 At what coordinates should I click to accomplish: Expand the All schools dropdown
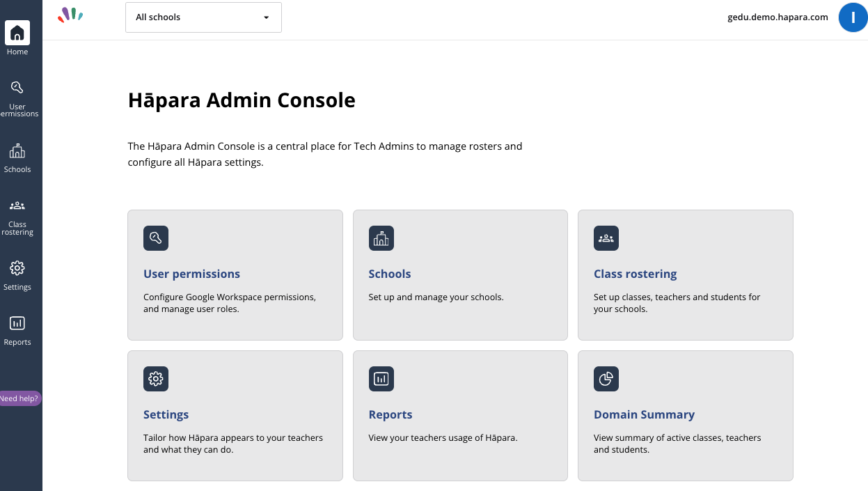coord(203,17)
